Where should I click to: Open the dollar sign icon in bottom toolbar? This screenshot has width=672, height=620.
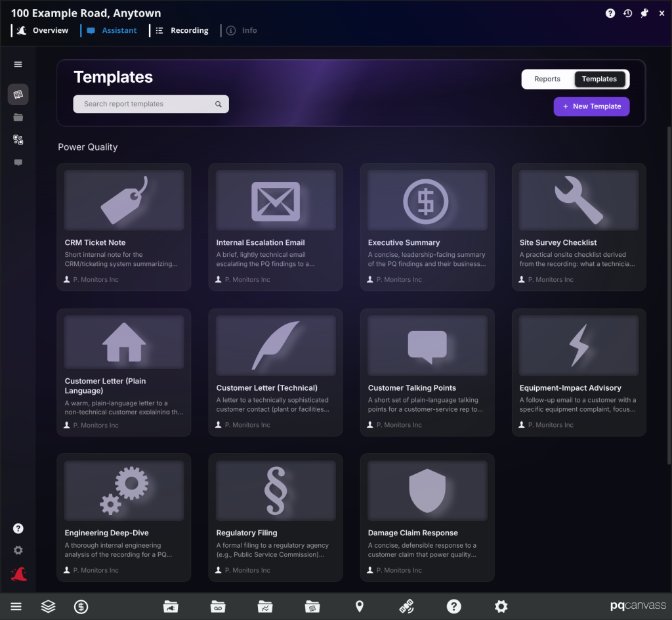point(81,607)
